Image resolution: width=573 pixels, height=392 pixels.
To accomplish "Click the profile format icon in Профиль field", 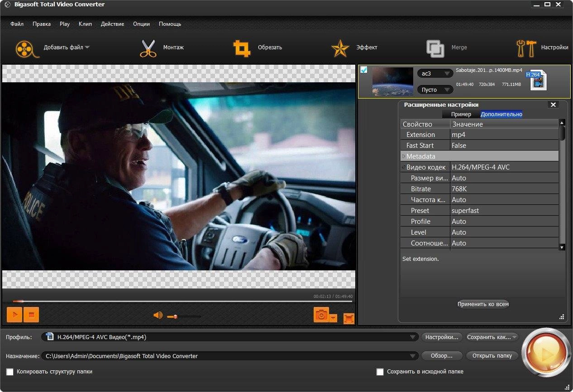I will click(50, 336).
